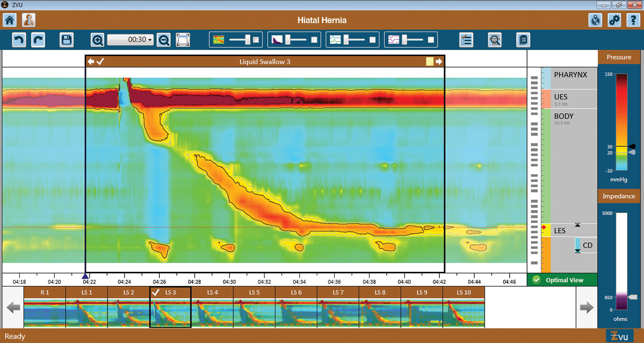
Task: Go to next swallow with right arrow
Action: point(439,61)
